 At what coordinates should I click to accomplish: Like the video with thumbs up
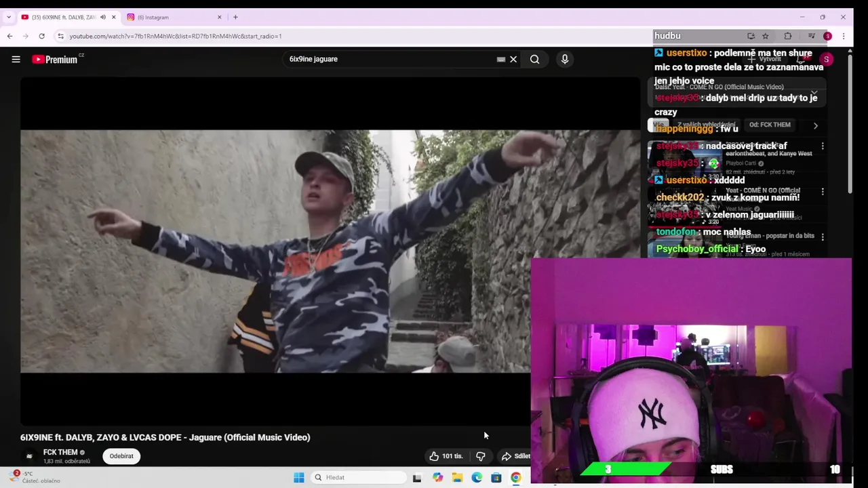click(x=445, y=456)
